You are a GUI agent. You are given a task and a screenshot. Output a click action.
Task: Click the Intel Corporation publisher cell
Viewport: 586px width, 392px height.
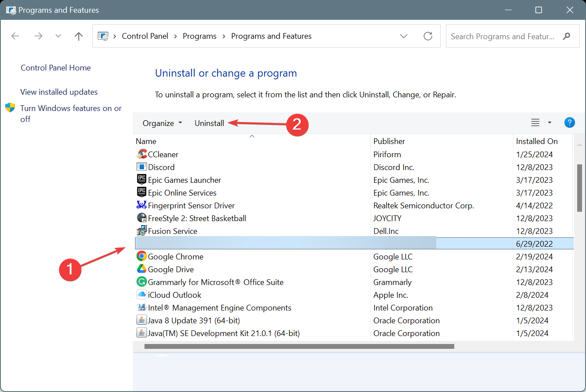click(403, 307)
